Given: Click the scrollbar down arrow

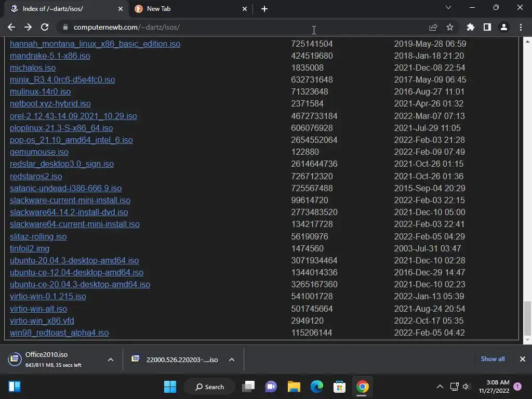Looking at the screenshot, I should pos(527,340).
